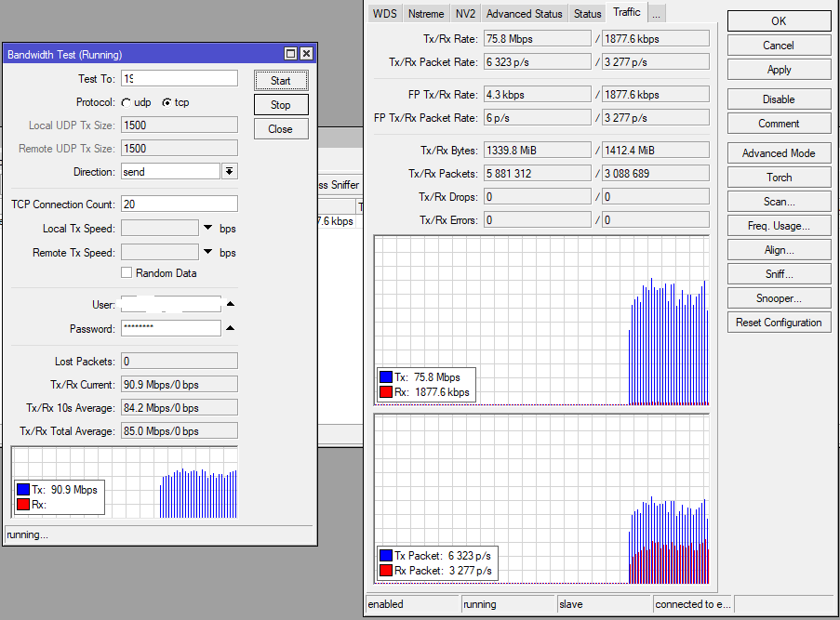Click the blue Tx Packet legend swatch

[x=386, y=555]
